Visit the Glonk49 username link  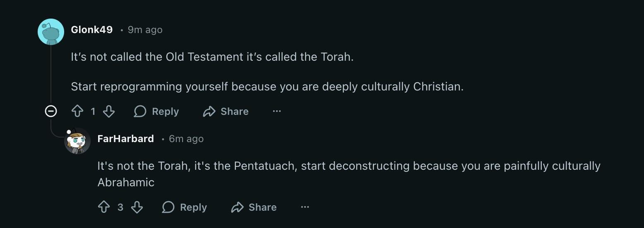click(92, 30)
